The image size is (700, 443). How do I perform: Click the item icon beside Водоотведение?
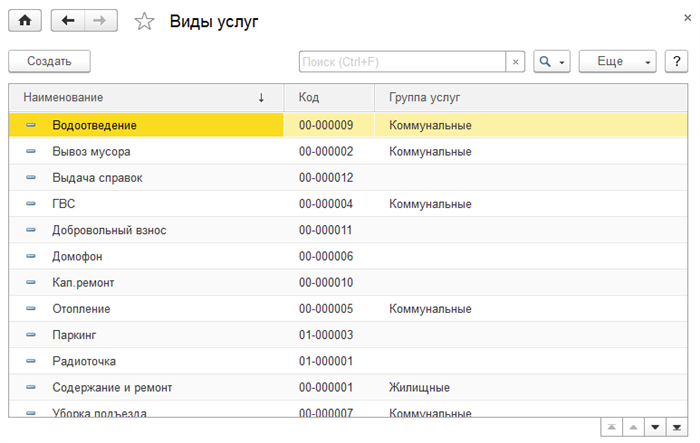tap(31, 125)
